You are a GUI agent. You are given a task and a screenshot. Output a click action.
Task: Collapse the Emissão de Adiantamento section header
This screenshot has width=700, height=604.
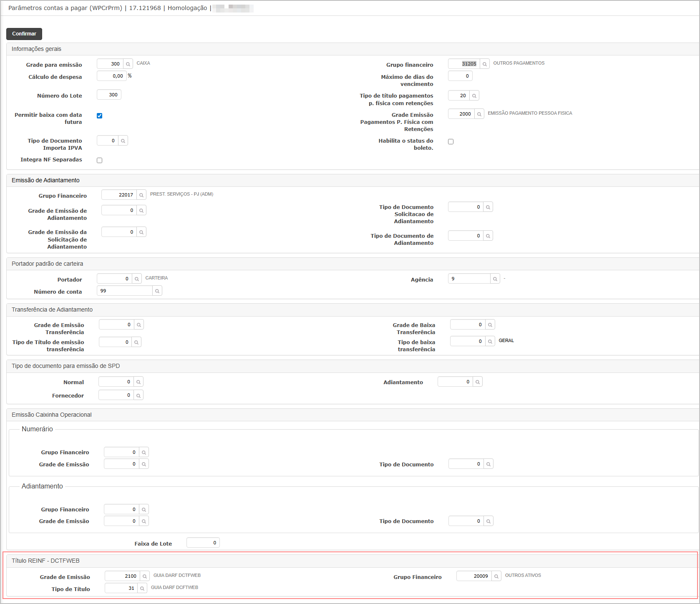45,180
